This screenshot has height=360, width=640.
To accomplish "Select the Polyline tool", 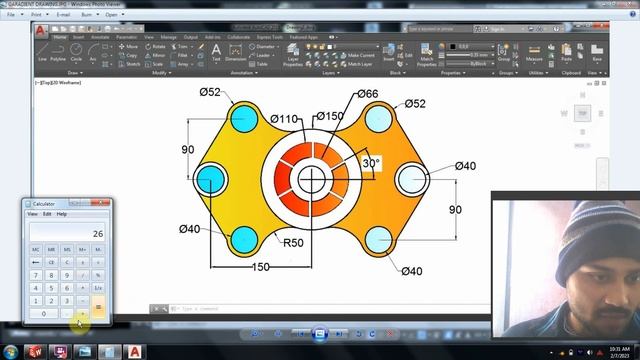I will (x=58, y=52).
